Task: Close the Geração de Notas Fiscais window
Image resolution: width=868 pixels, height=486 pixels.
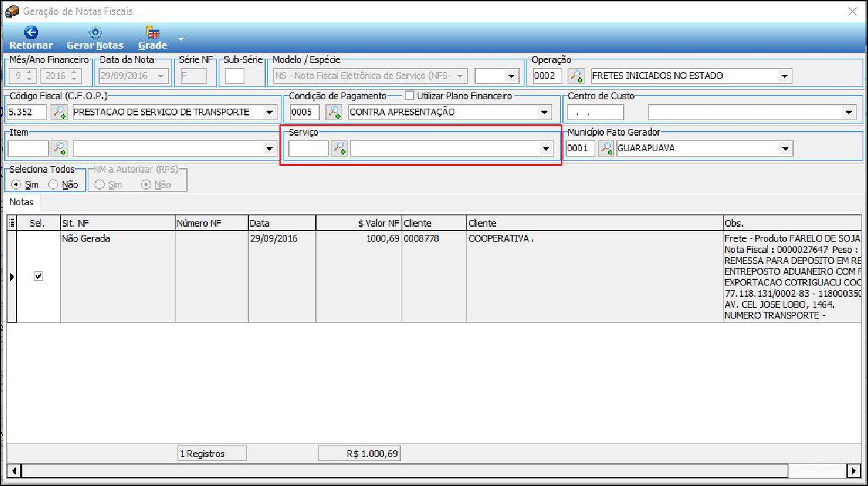Action: pyautogui.click(x=852, y=11)
